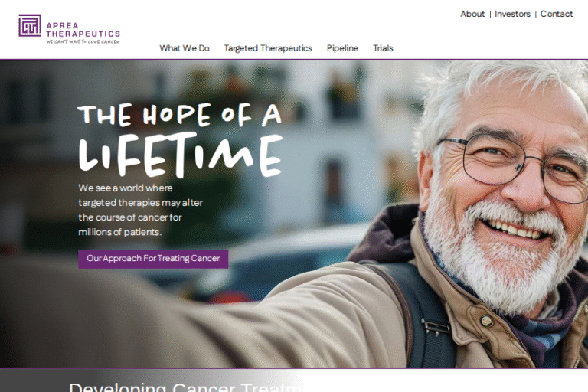The image size is (588, 392).
Task: Select Targeted Therapeutics in the navigation
Action: click(x=268, y=48)
